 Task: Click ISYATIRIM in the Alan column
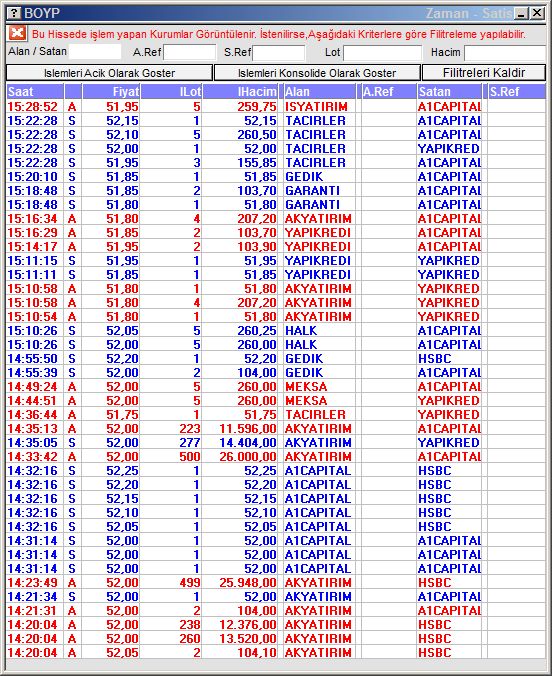[317, 106]
